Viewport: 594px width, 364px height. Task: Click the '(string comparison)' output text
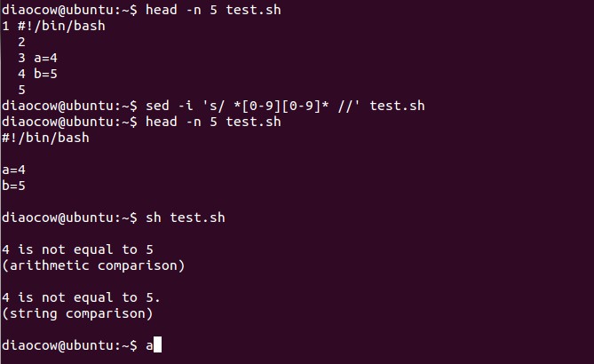[x=77, y=313]
